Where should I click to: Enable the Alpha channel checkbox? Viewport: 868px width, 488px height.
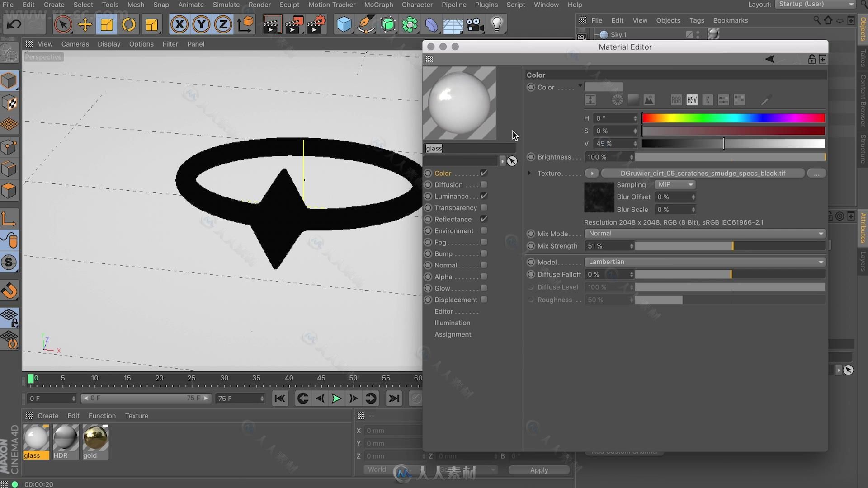484,277
